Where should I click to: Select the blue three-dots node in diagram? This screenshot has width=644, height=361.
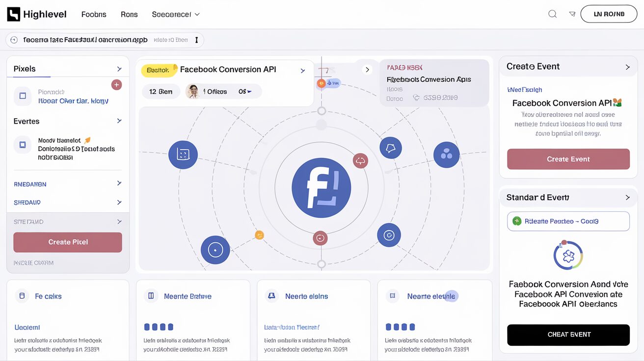click(446, 155)
